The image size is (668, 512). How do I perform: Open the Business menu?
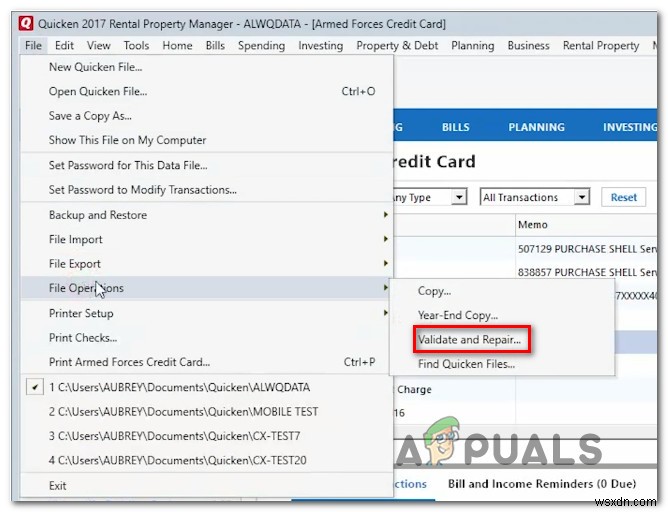click(x=528, y=46)
